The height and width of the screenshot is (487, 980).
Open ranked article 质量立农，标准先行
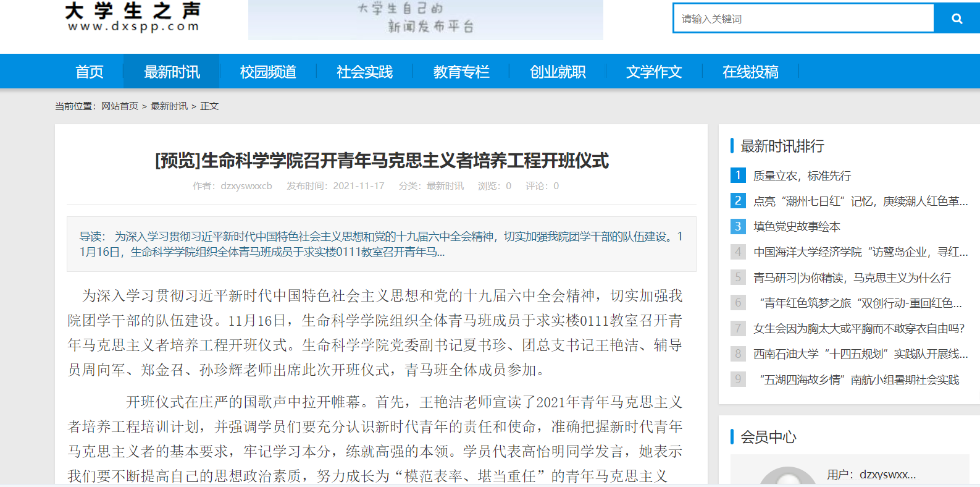[802, 176]
